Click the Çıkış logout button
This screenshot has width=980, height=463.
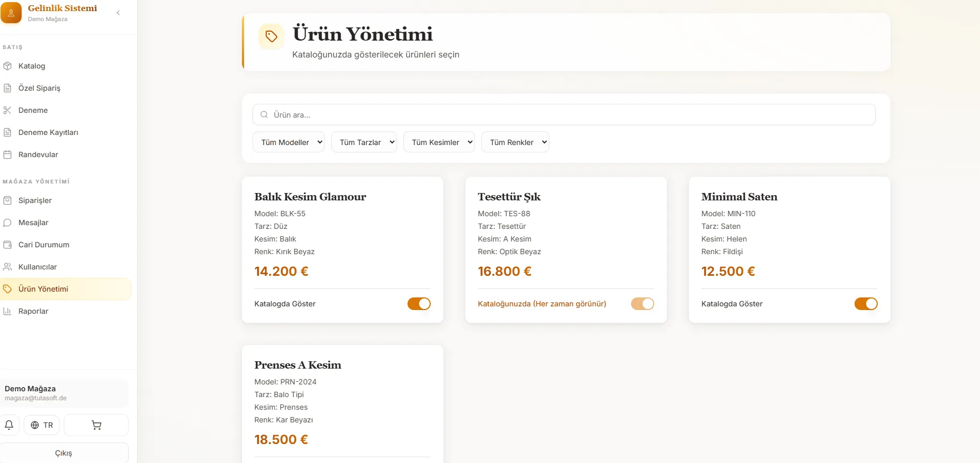[x=64, y=453]
